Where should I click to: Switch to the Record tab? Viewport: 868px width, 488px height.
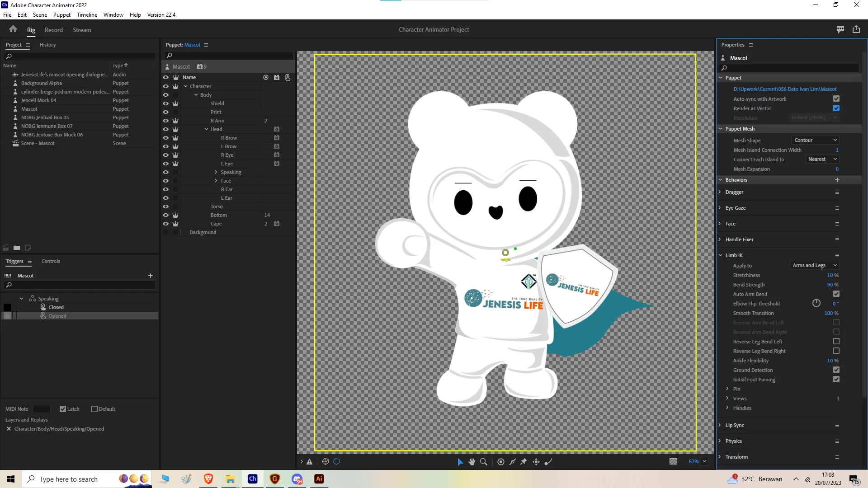53,30
